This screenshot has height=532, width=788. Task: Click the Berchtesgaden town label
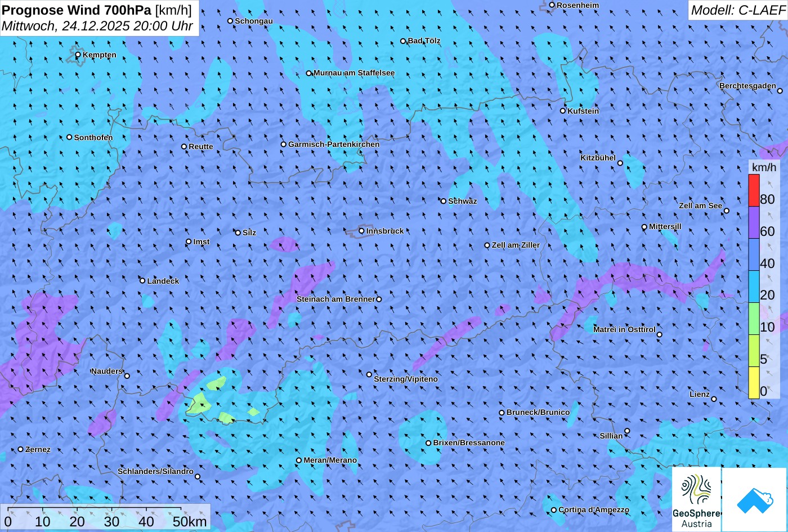[x=747, y=86]
